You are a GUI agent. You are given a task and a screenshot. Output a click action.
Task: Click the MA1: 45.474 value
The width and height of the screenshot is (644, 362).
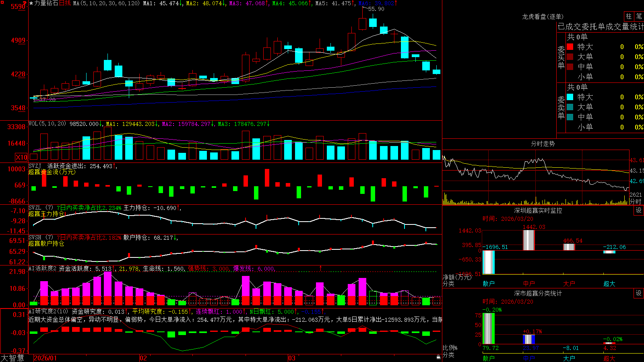161,3
